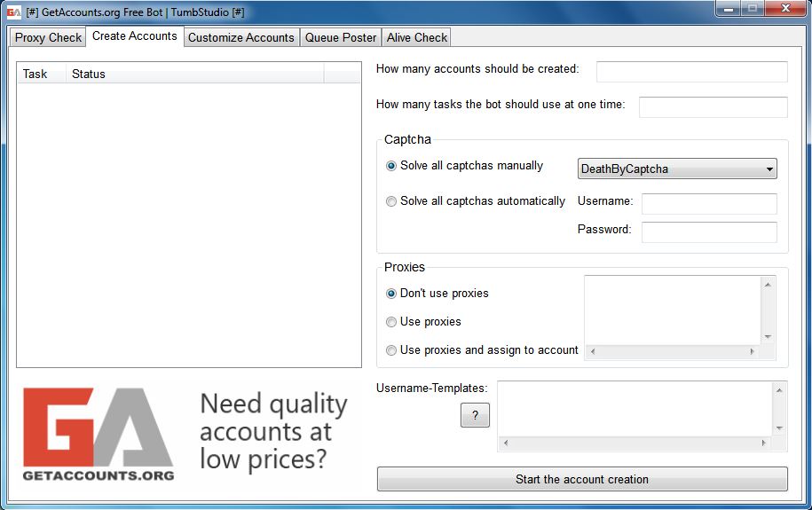
Task: Click the GetAccounts.org logo banner
Action: point(99,435)
